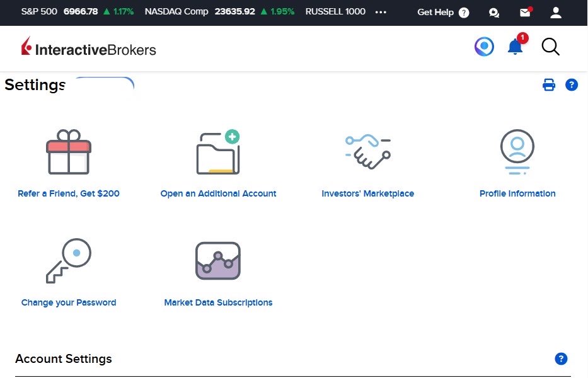The image size is (588, 378).
Task: Click the Change your Password key icon
Action: [69, 261]
